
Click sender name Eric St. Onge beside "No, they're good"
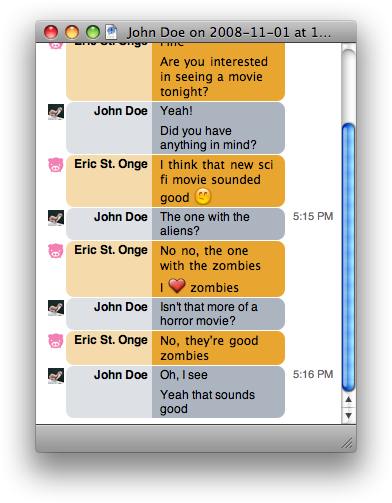pyautogui.click(x=111, y=340)
